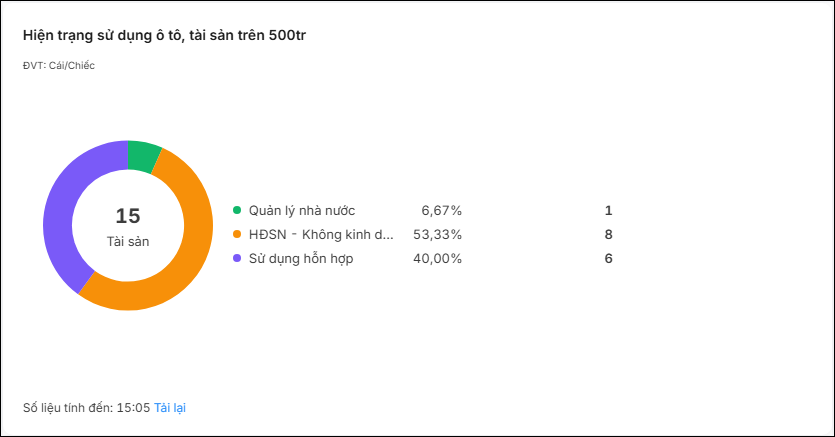Click the total 15 in the donut center
Screen dimensions: 835x437
(x=128, y=216)
